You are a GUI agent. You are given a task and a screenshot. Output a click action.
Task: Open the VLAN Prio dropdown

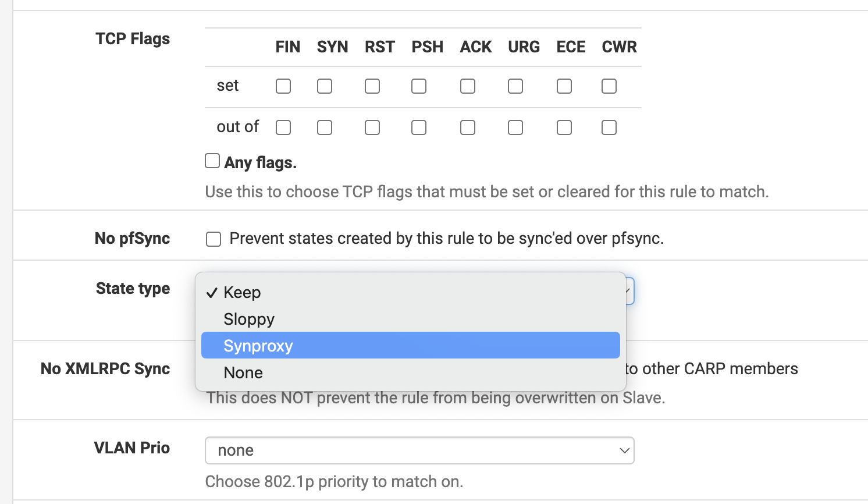tap(419, 450)
